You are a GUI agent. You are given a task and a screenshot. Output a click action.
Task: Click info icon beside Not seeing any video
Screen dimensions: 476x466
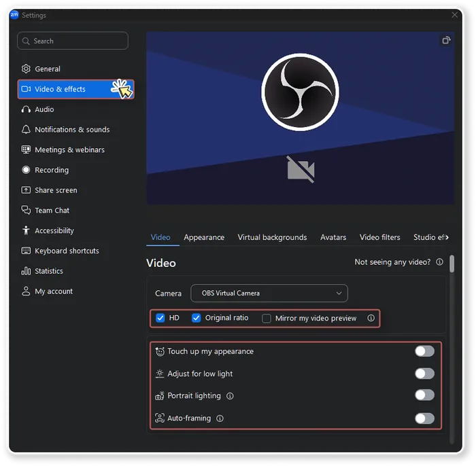click(439, 262)
